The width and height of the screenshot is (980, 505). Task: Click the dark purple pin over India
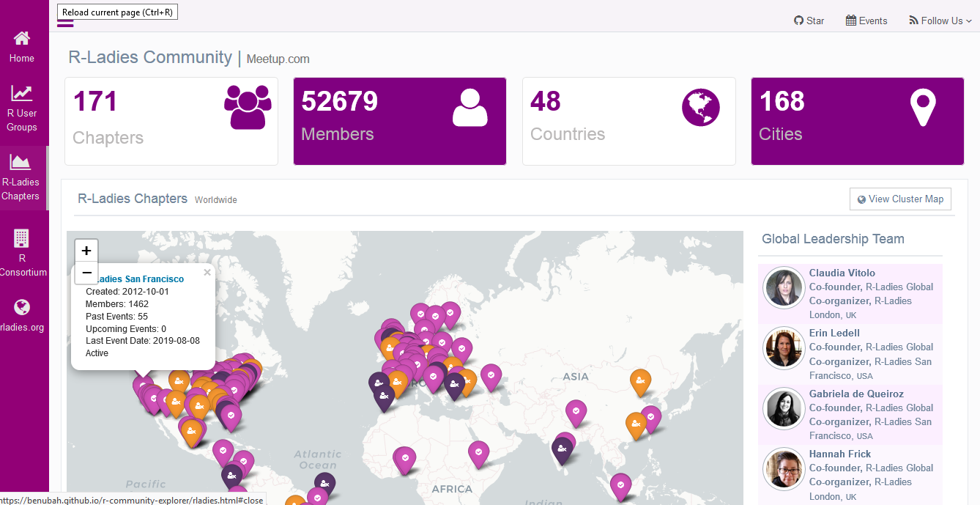click(563, 449)
